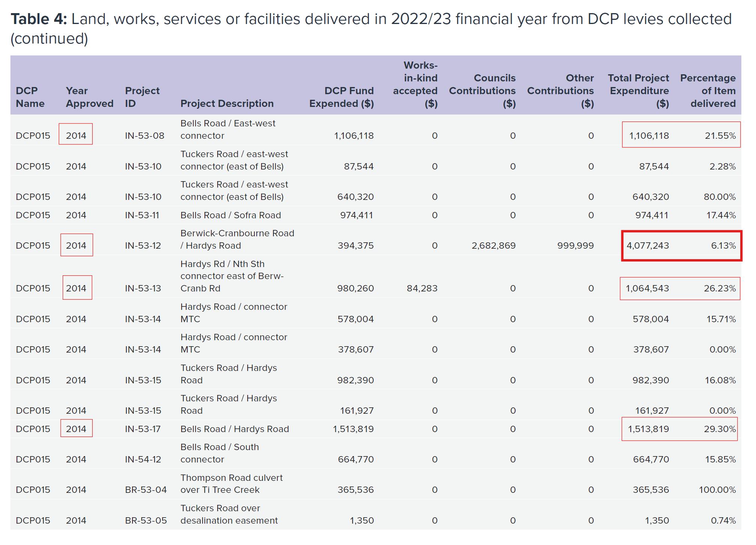This screenshot has height=545, width=756.
Task: Click the councils contribution value 2,682,869
Action: [494, 246]
